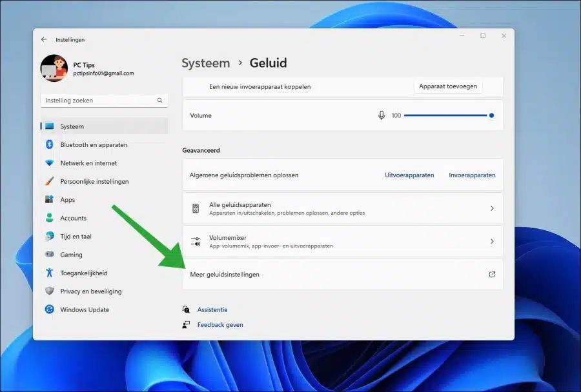Open the Gaming settings
The height and width of the screenshot is (392, 581).
coord(104,255)
